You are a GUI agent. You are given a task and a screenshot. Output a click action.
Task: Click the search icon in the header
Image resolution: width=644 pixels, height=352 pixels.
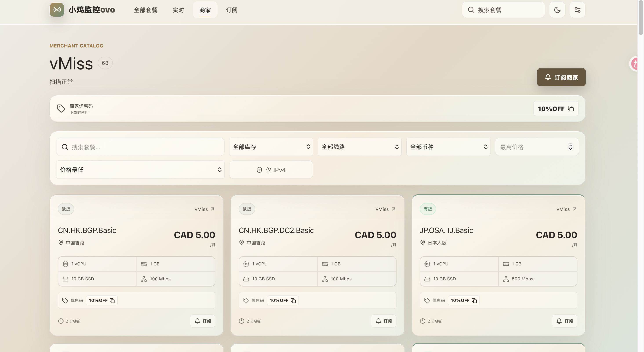coord(471,10)
